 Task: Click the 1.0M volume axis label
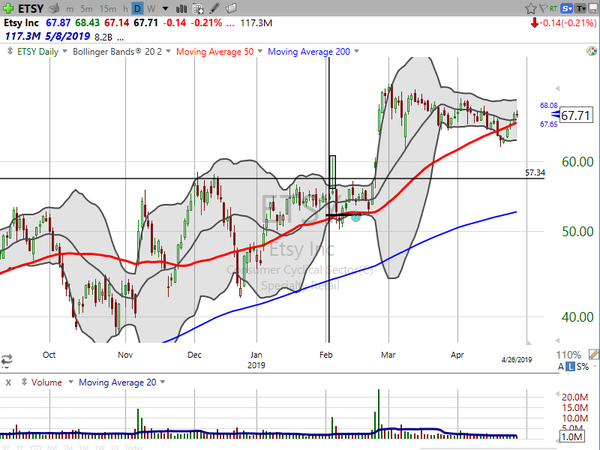coord(572,437)
